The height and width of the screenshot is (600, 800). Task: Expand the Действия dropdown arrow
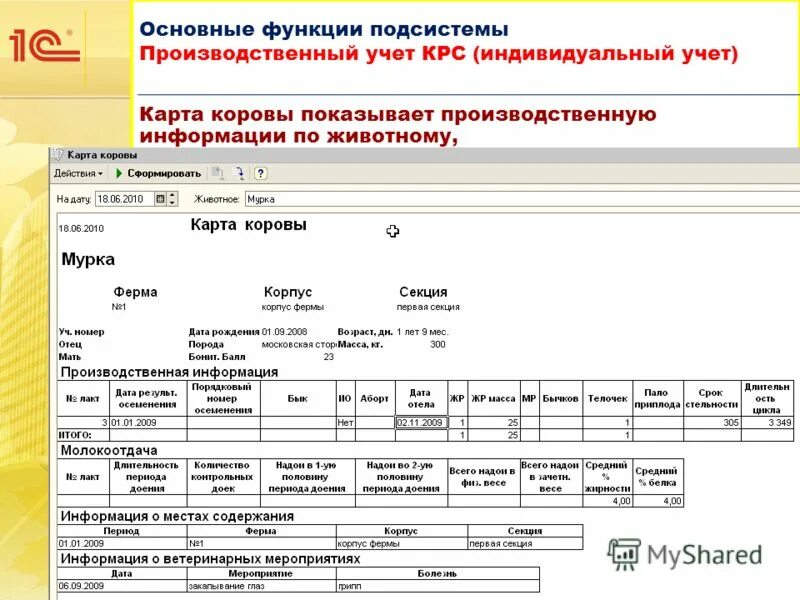[100, 172]
